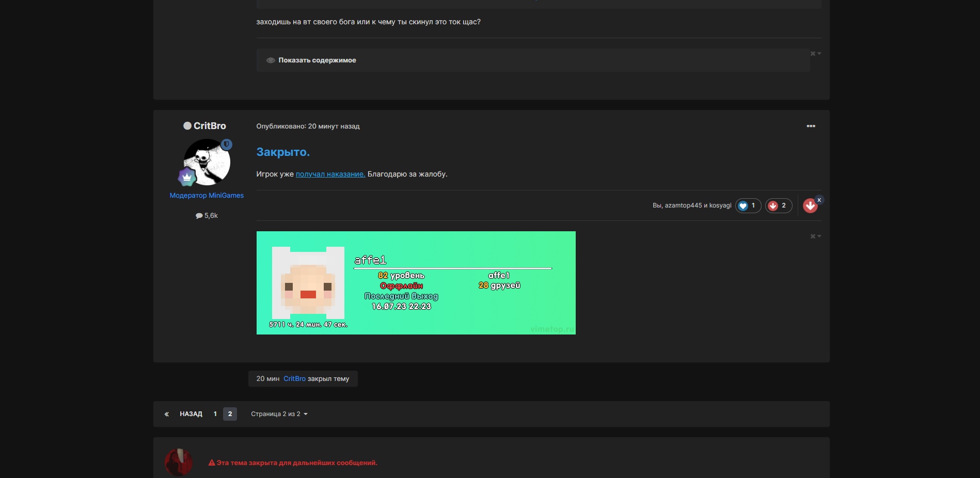Expand the "Страница 2 из 2" page dropdown
The width and height of the screenshot is (980, 478).
pyautogui.click(x=279, y=414)
